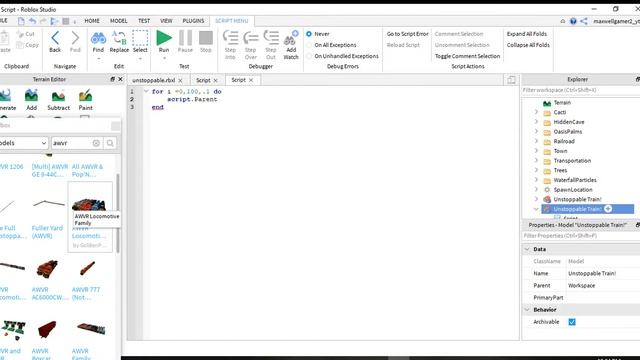The width and height of the screenshot is (640, 360).
Task: Select the Terrain item in Explorer
Action: (562, 102)
